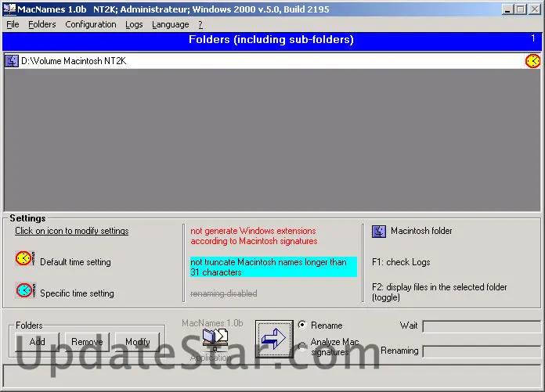
Task: Click the Remove folder button
Action: click(87, 342)
